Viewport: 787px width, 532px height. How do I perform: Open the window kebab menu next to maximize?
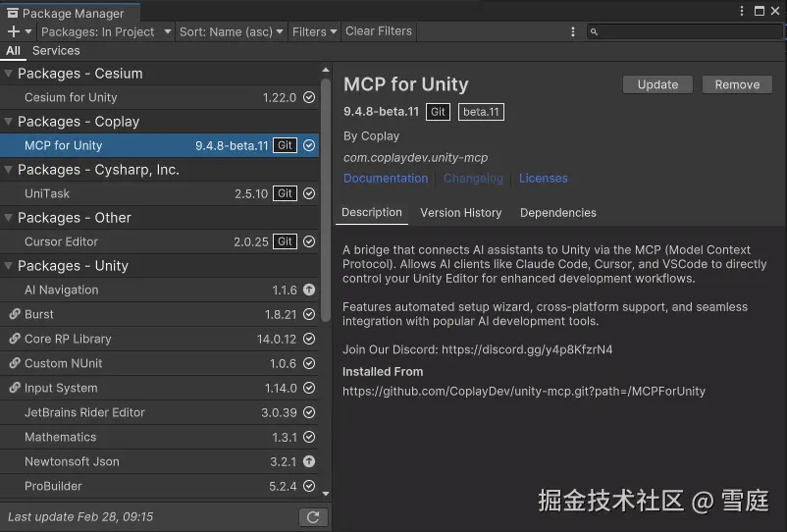click(742, 11)
